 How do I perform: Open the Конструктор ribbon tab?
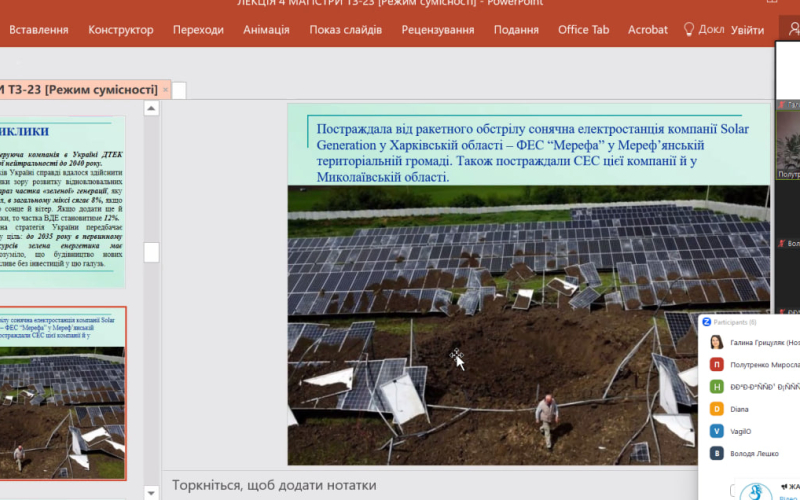coord(120,30)
